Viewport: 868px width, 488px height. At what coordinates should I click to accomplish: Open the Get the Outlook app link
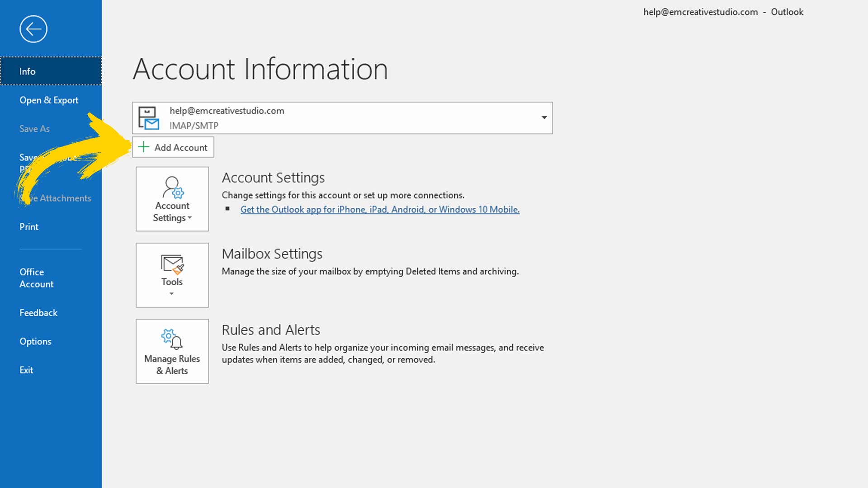(380, 210)
